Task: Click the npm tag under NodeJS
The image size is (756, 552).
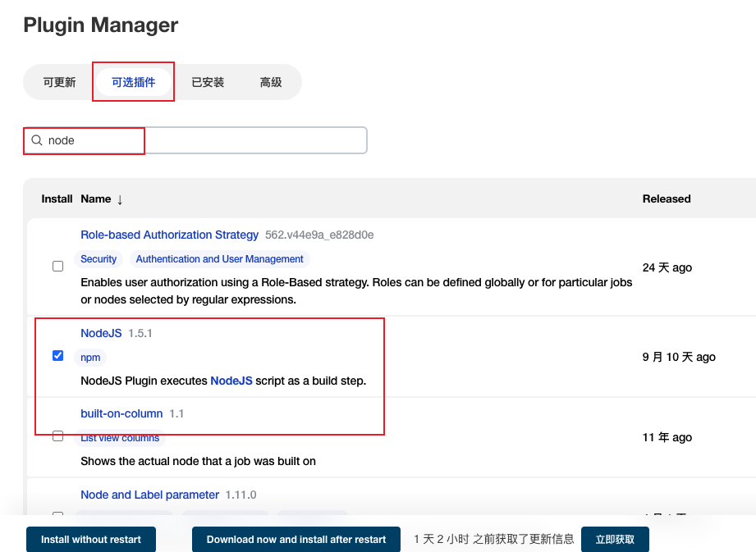Action: click(x=90, y=358)
